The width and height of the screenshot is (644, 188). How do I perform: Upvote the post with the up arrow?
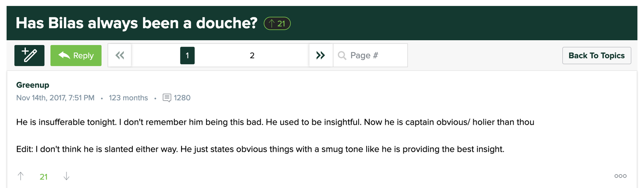[x=21, y=176]
